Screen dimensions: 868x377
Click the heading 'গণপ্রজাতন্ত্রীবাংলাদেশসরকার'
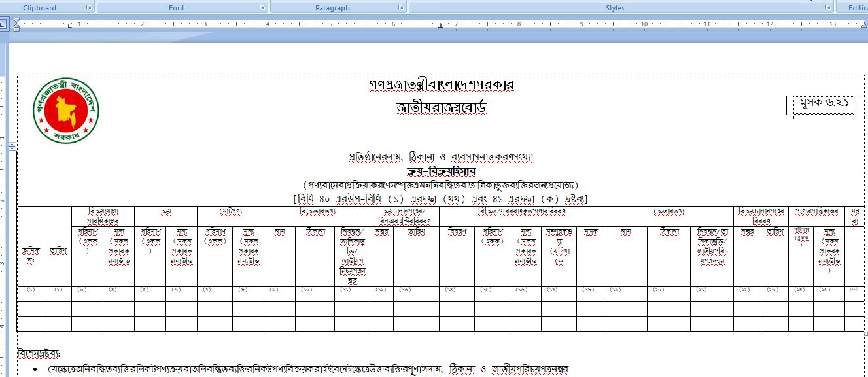click(x=442, y=86)
